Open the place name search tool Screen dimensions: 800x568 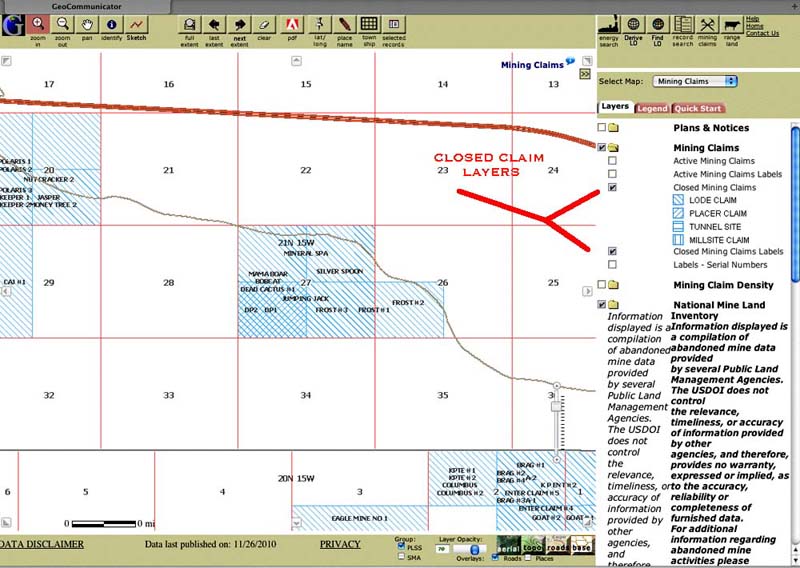pos(344,24)
